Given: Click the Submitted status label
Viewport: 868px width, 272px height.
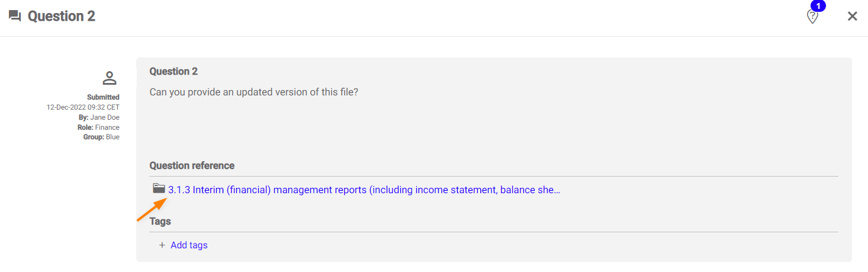Looking at the screenshot, I should click(x=103, y=97).
